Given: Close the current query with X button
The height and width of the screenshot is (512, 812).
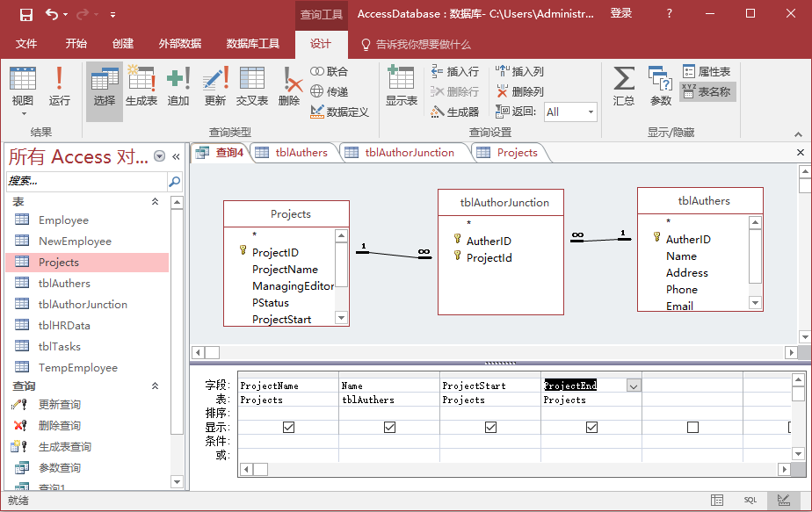Looking at the screenshot, I should (800, 152).
